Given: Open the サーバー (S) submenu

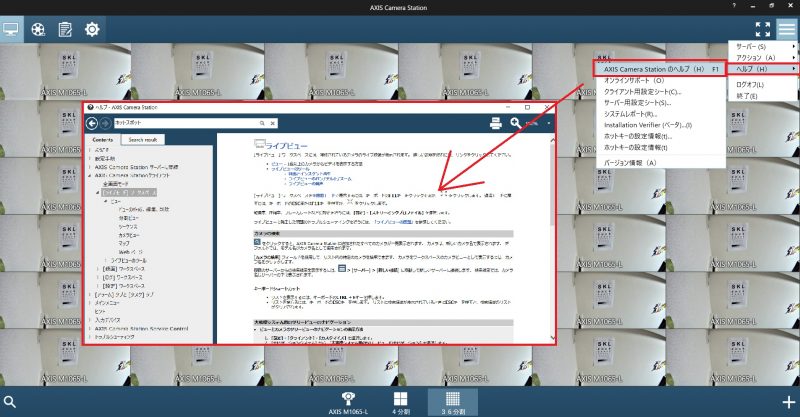Looking at the screenshot, I should 763,46.
